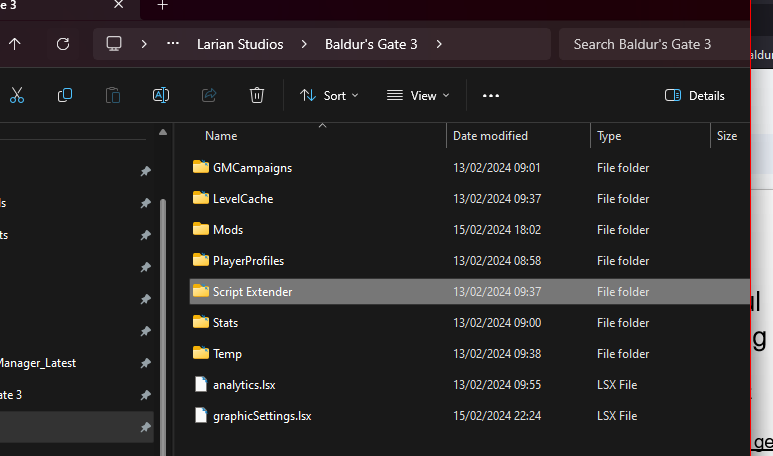Open the See more ellipsis menu

pyautogui.click(x=490, y=95)
